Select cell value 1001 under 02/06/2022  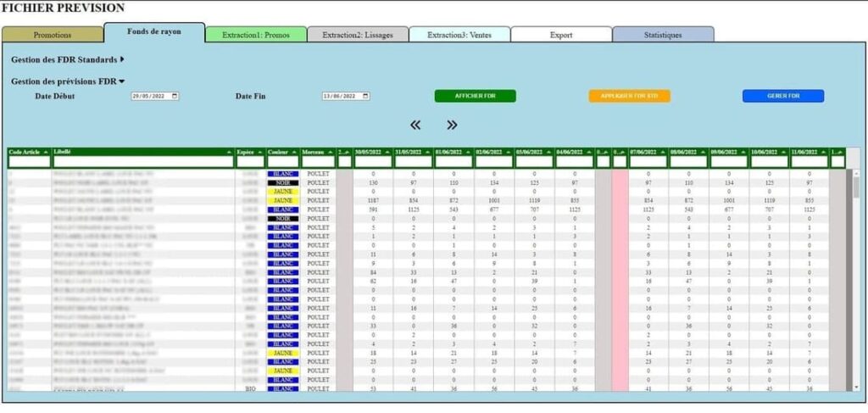click(494, 200)
